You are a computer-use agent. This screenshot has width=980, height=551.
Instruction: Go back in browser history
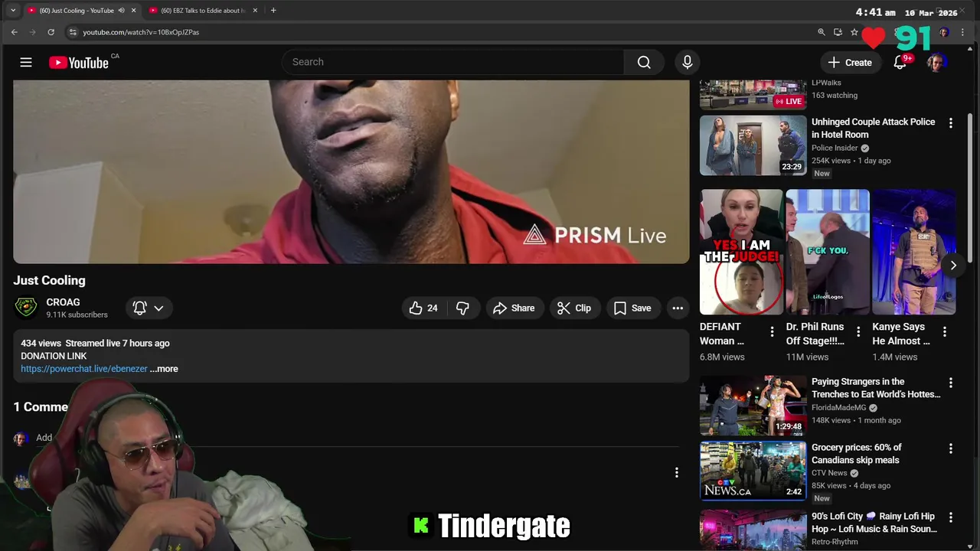(14, 32)
